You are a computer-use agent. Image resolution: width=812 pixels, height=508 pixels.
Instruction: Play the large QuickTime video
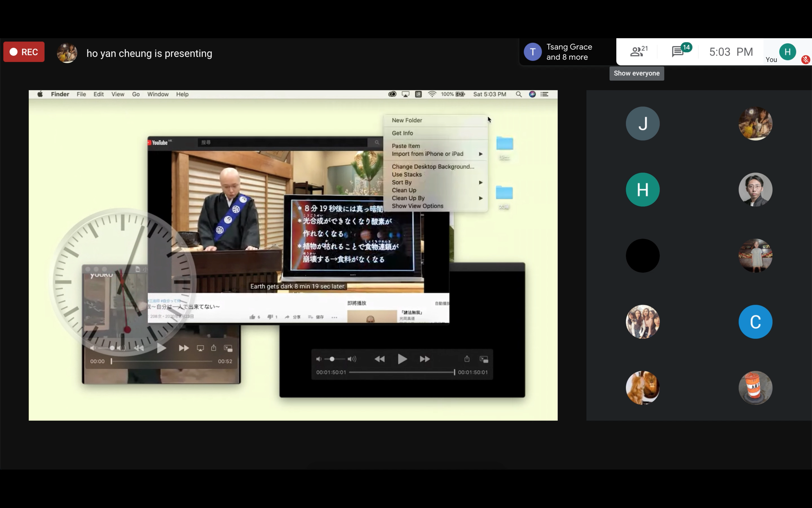pos(402,359)
